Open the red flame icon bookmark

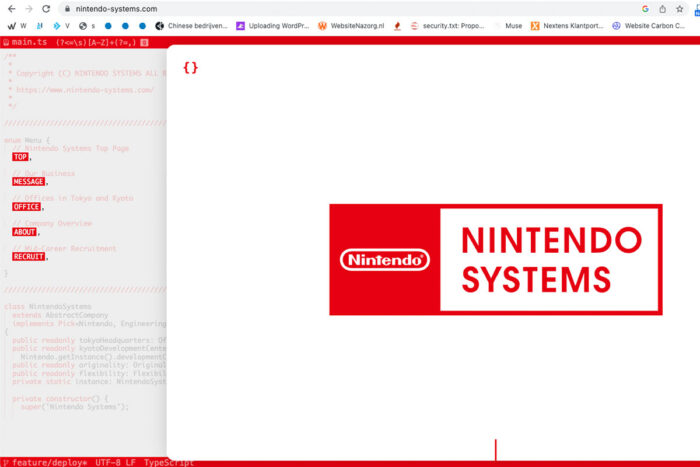[x=397, y=26]
